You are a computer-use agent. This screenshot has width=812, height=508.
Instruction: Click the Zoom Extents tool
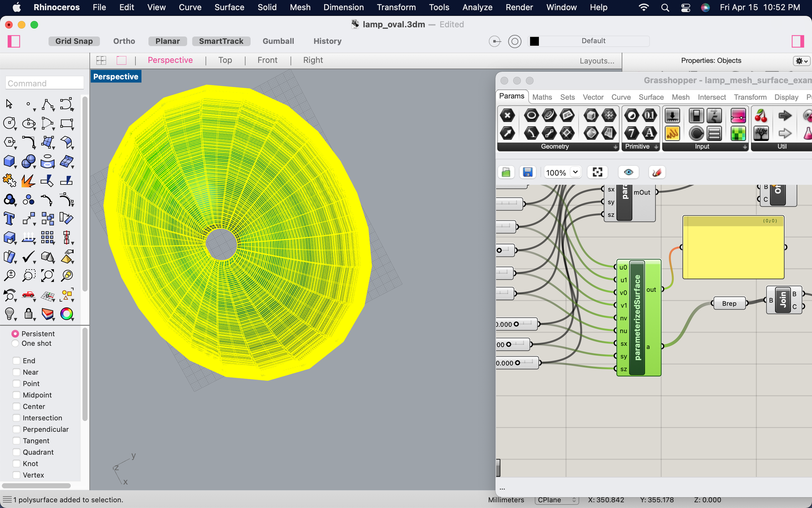[x=47, y=276]
